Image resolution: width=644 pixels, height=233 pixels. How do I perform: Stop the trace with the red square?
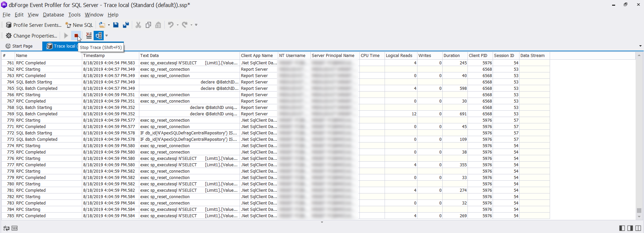77,36
